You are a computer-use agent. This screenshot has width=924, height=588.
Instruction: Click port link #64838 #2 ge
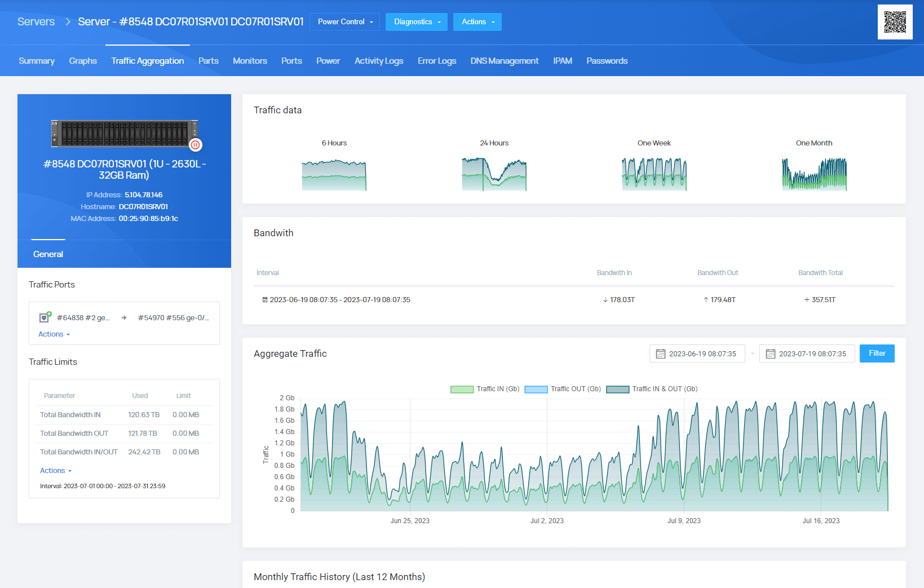pyautogui.click(x=83, y=318)
